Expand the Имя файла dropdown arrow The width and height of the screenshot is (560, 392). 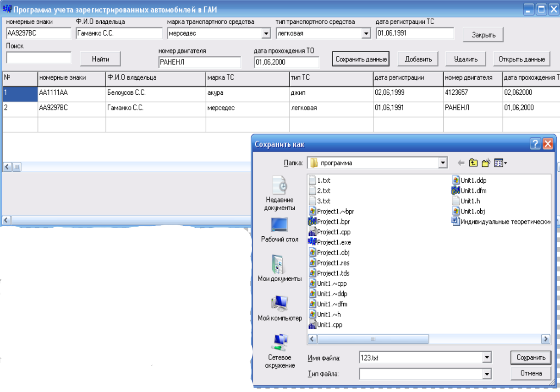(486, 358)
